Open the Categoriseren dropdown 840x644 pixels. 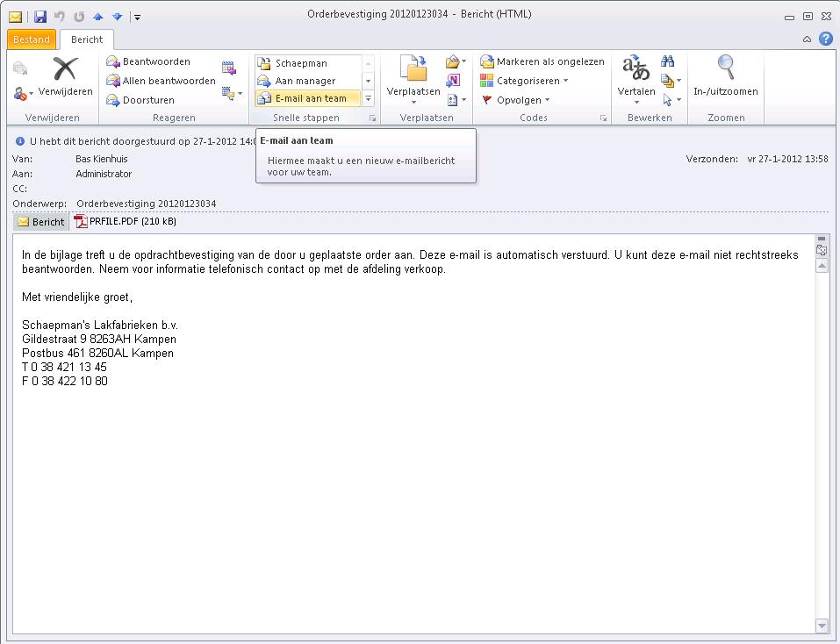click(524, 81)
